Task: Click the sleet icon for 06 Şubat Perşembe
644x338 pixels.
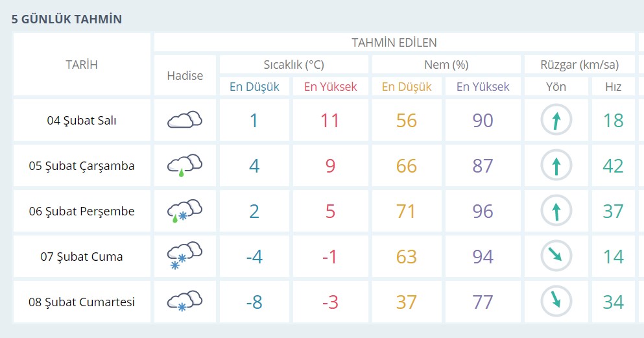Action: point(185,211)
